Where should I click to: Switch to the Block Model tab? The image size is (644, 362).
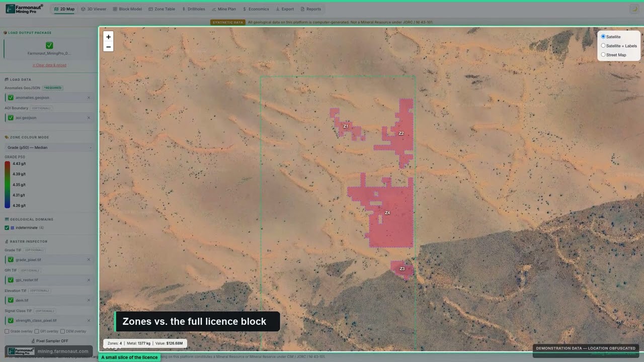tap(127, 9)
